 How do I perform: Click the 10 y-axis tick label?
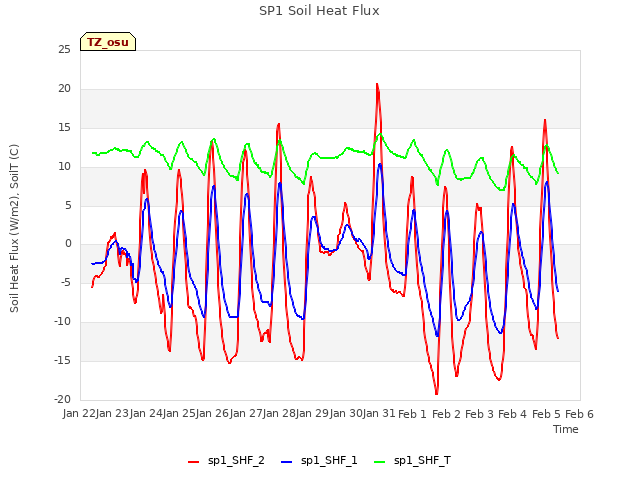(x=64, y=167)
